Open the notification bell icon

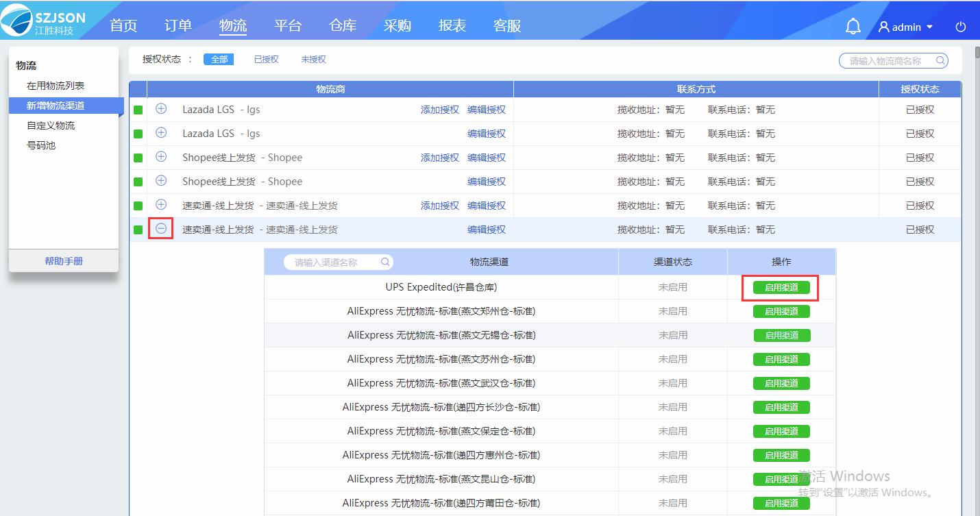point(853,27)
